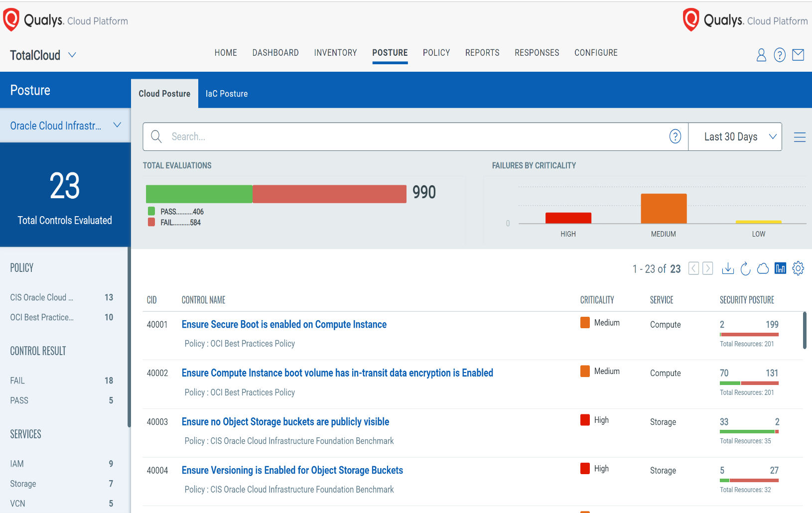The height and width of the screenshot is (513, 812).
Task: Click the next page arrow
Action: 707,268
